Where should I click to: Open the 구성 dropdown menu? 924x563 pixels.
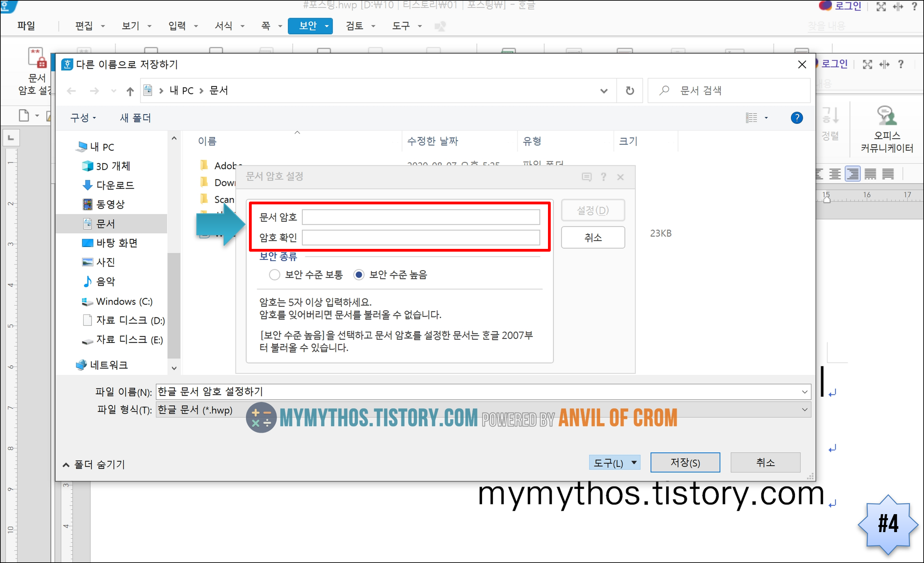[x=83, y=118]
